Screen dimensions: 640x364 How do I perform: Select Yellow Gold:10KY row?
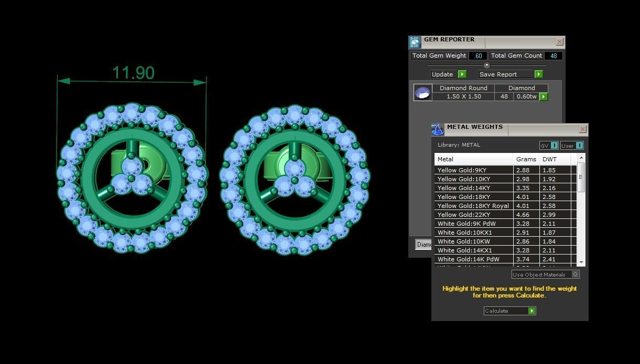[505, 179]
